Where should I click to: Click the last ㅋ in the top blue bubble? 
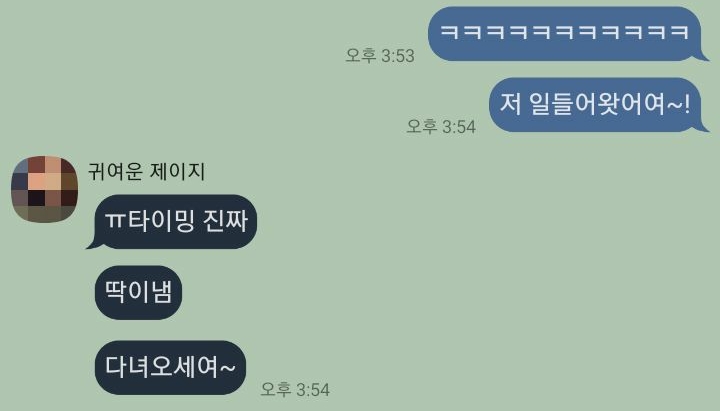[x=680, y=32]
